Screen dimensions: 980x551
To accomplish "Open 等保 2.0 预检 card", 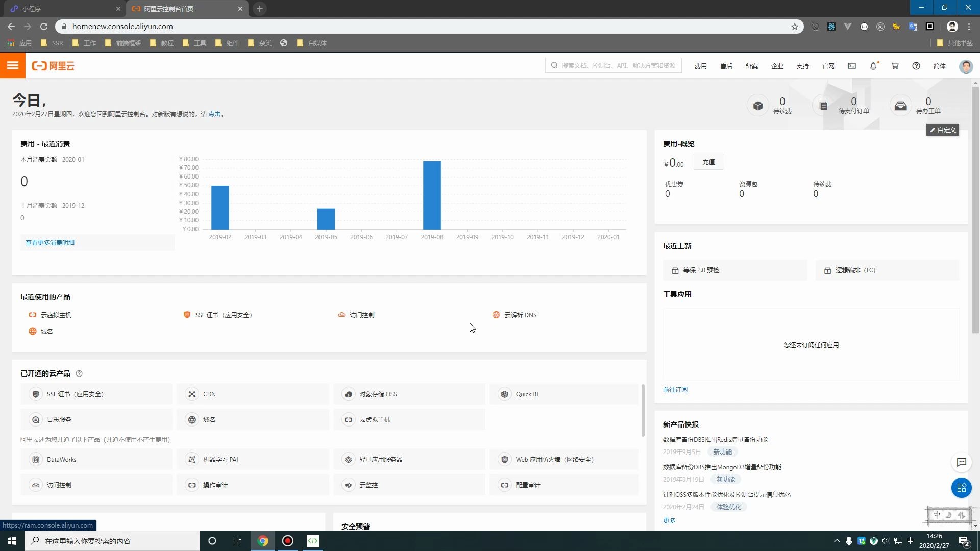I will (x=735, y=270).
